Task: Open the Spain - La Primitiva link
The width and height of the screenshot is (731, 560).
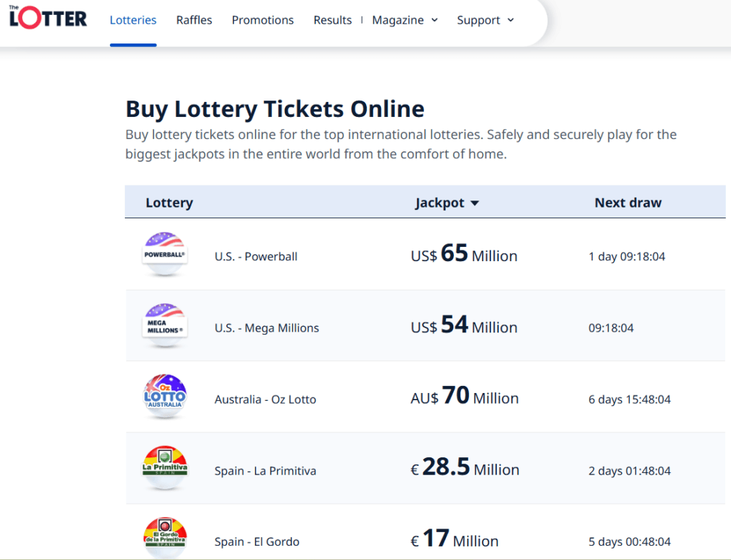Action: click(266, 471)
